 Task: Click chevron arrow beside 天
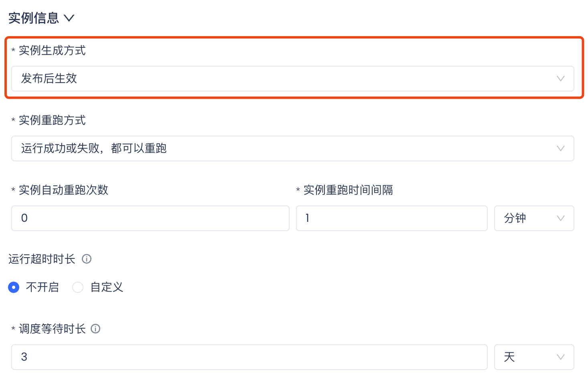[x=560, y=357]
